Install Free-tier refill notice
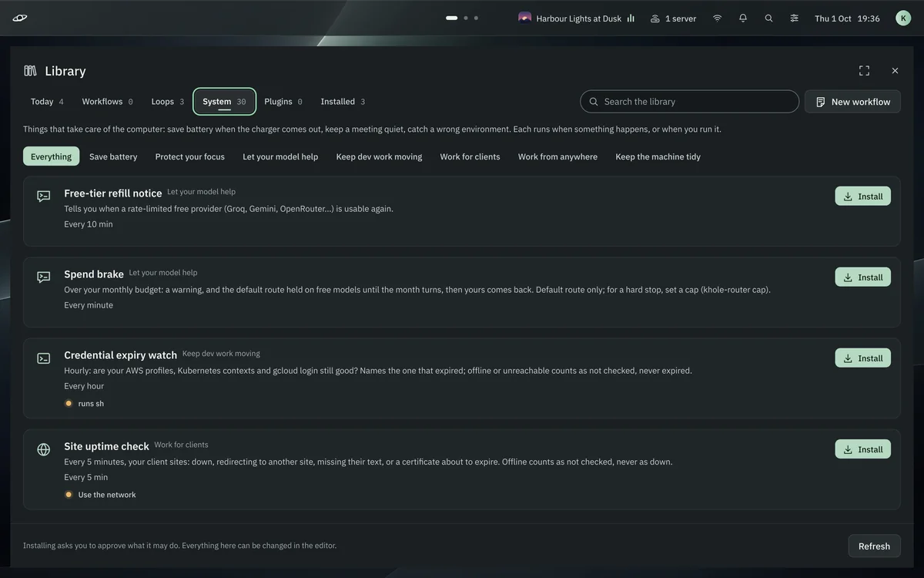 tap(862, 196)
